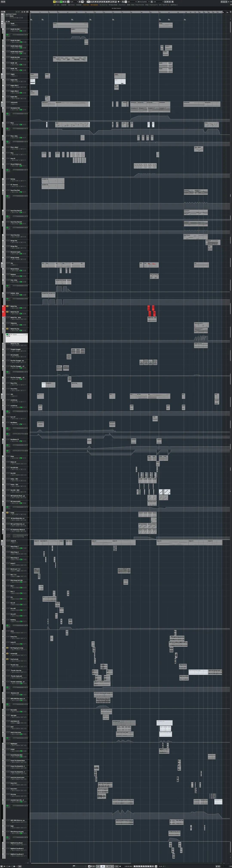Click Audio Inputs Connected status
The height and width of the screenshot is (868, 232).
[64, 5]
